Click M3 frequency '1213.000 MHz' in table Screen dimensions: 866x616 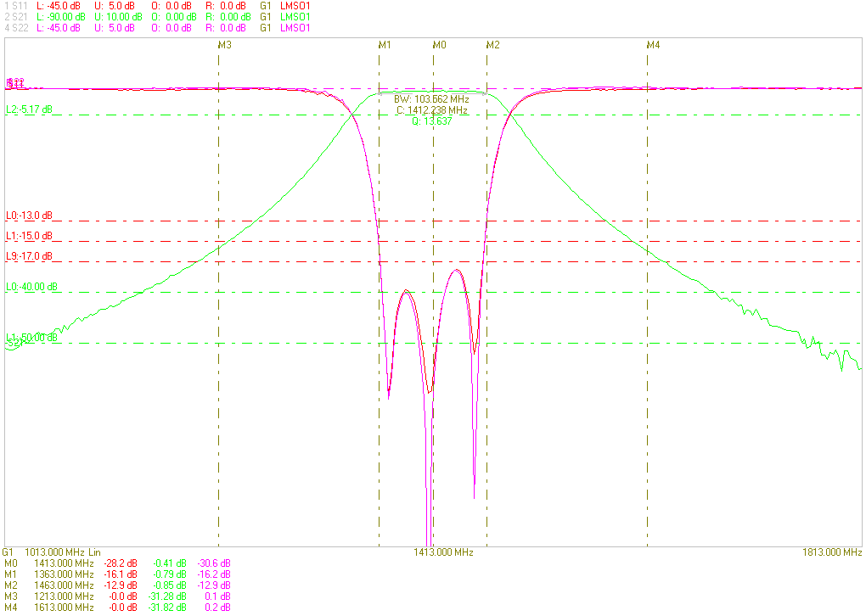(64, 596)
